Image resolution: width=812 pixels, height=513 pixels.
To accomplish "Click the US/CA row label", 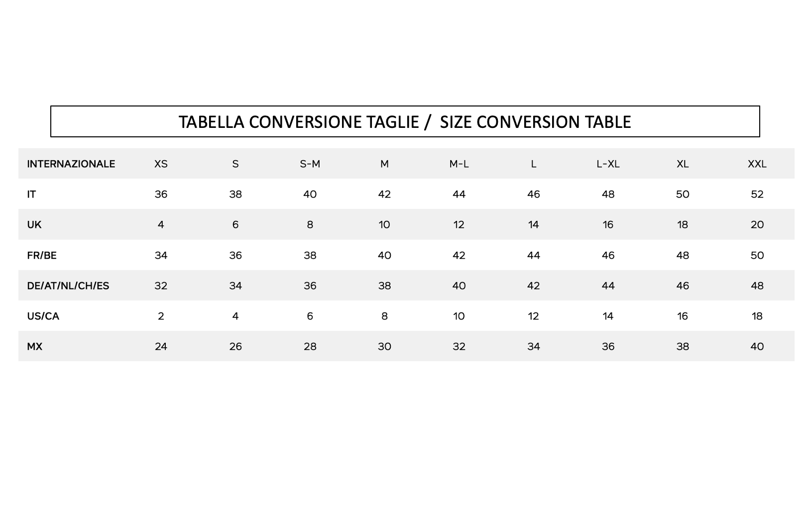I will pyautogui.click(x=43, y=316).
